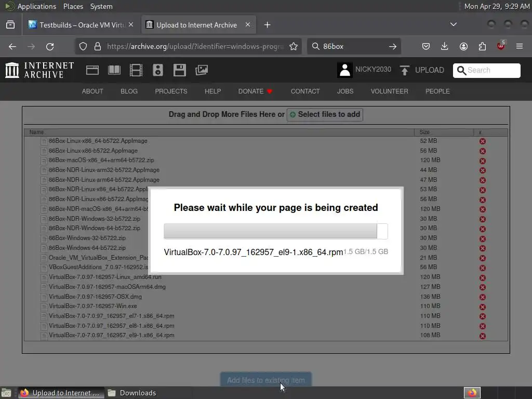
Task: Remove VirtualBox-7.0.97-162957-OSX.dmg via red X
Action: 483,297
